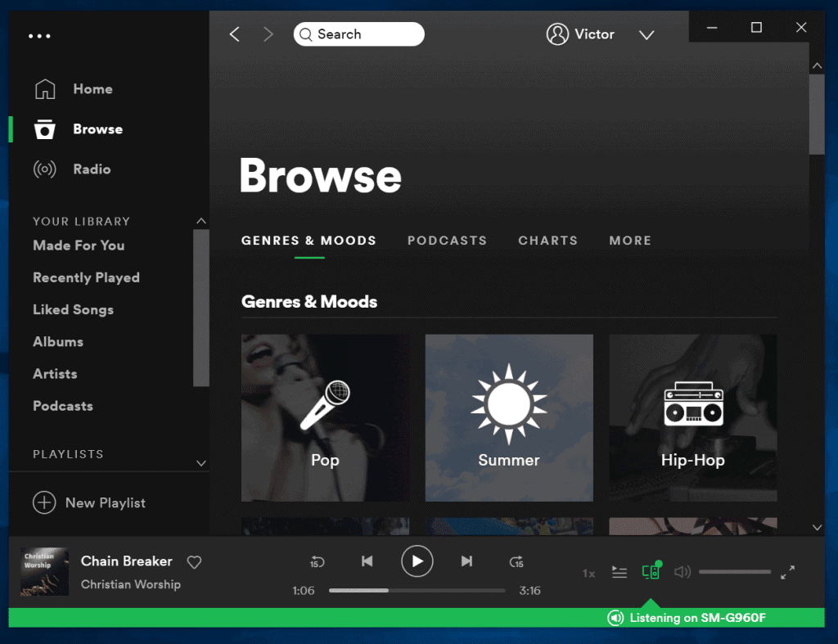Viewport: 838px width, 644px height.
Task: Click the Victor username text
Action: coord(594,34)
